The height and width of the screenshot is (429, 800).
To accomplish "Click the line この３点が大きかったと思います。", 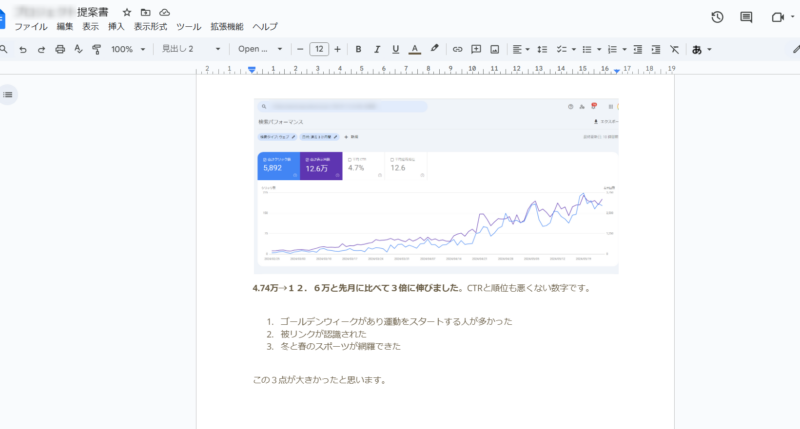I will tap(320, 380).
